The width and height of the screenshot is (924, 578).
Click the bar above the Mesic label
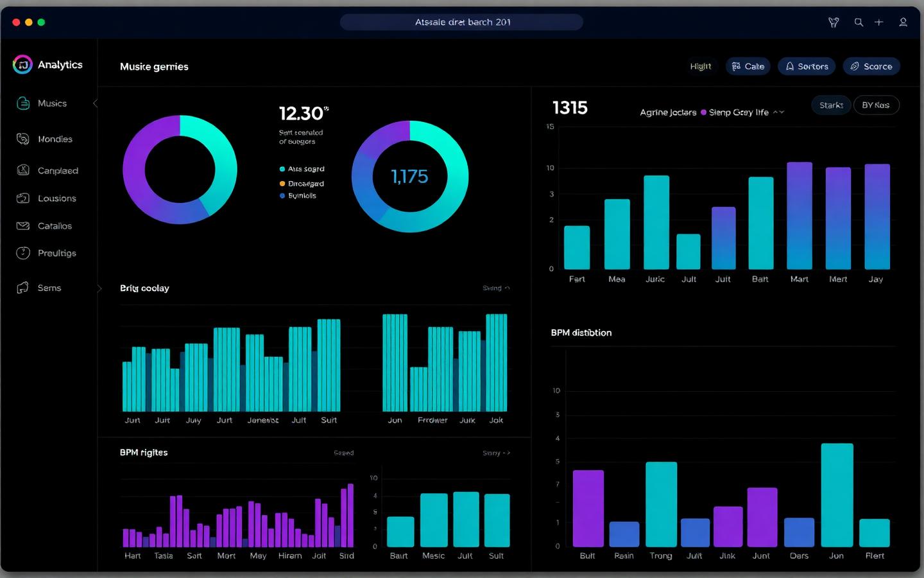434,520
